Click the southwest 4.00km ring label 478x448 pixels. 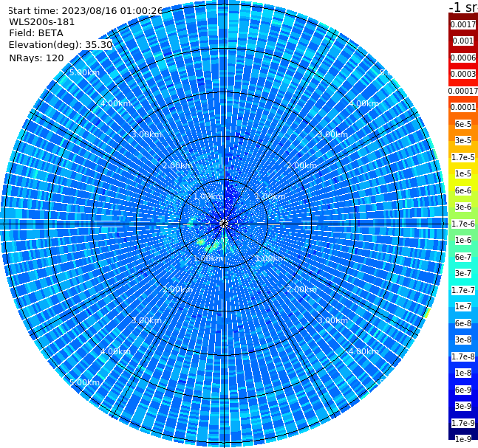tap(115, 351)
